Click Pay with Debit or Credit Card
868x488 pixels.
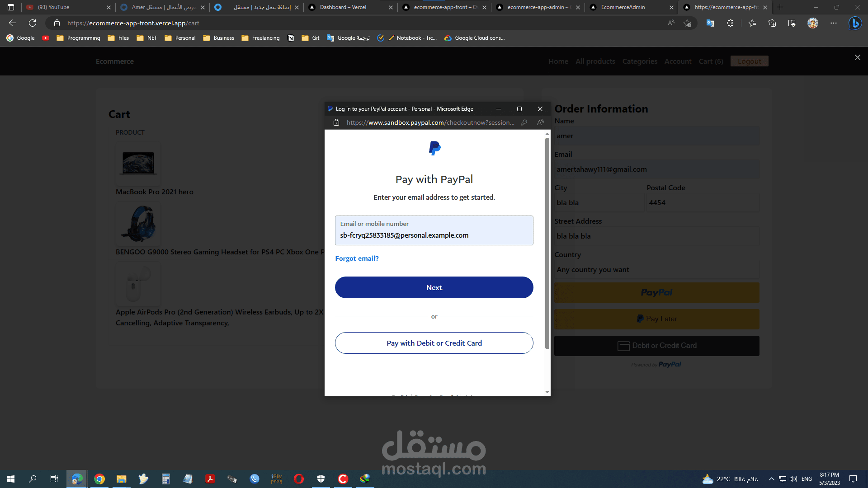point(434,343)
